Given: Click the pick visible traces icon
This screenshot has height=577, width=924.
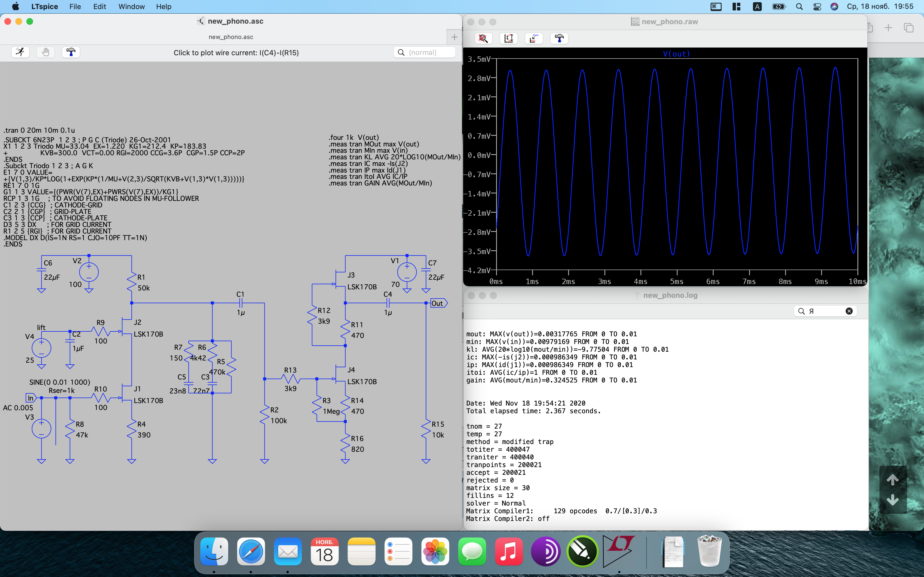Looking at the screenshot, I should [x=534, y=38].
